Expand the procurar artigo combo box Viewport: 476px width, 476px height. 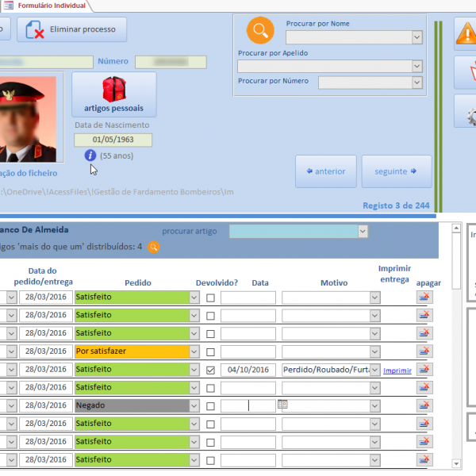363,231
